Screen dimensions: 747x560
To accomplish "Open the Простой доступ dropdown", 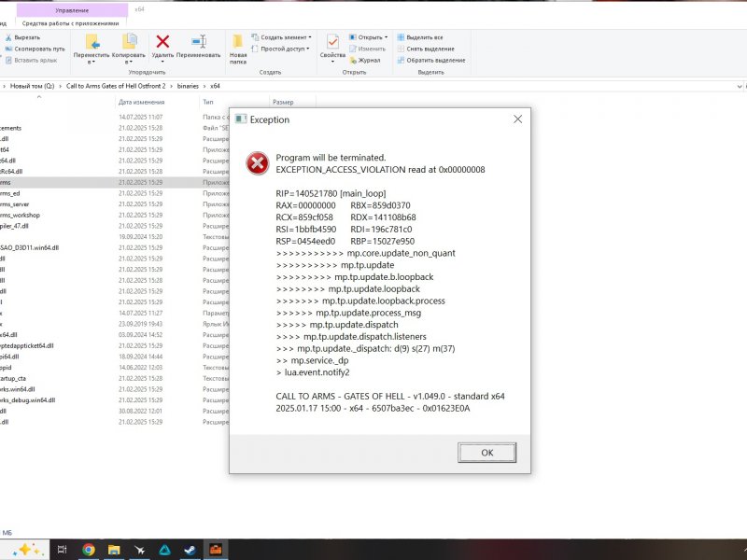I will (x=280, y=49).
